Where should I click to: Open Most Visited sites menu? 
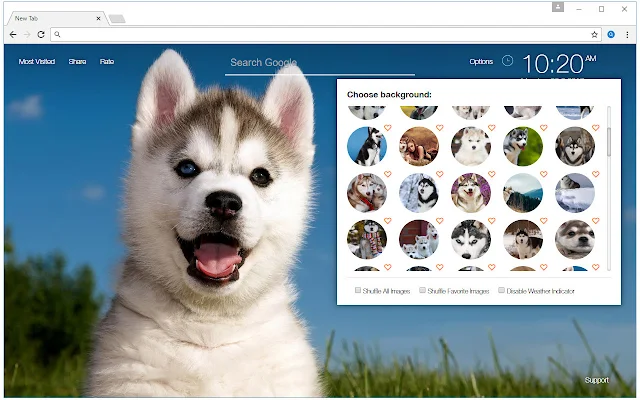pyautogui.click(x=37, y=62)
